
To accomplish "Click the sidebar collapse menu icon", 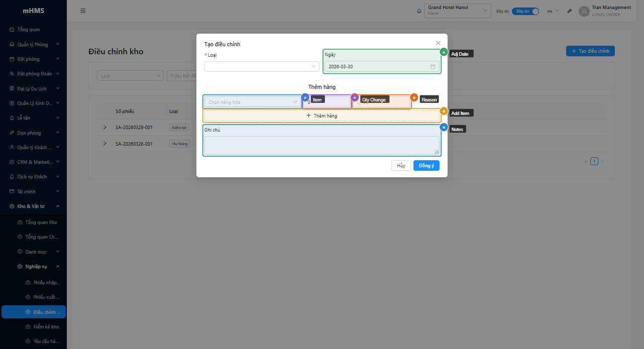I will click(x=83, y=11).
